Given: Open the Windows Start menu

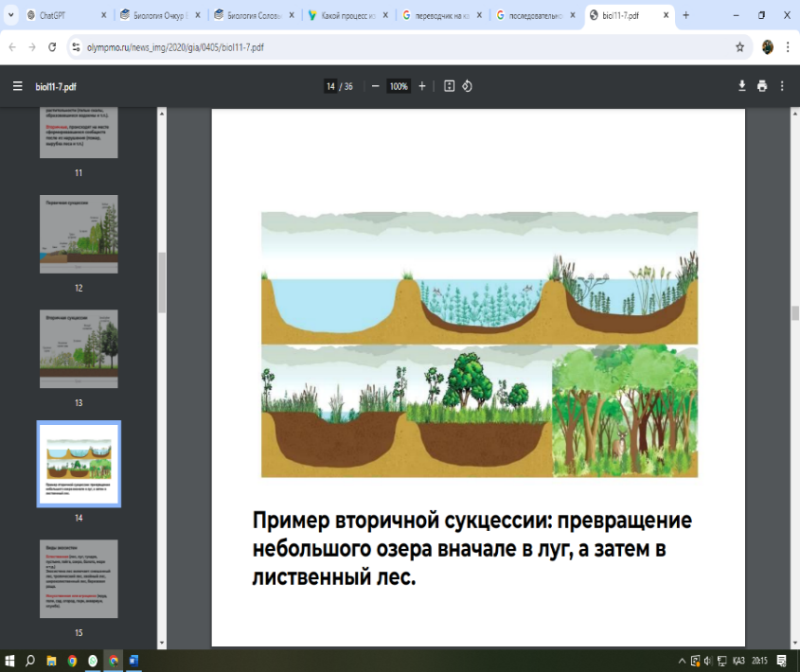Looking at the screenshot, I should (x=9, y=661).
